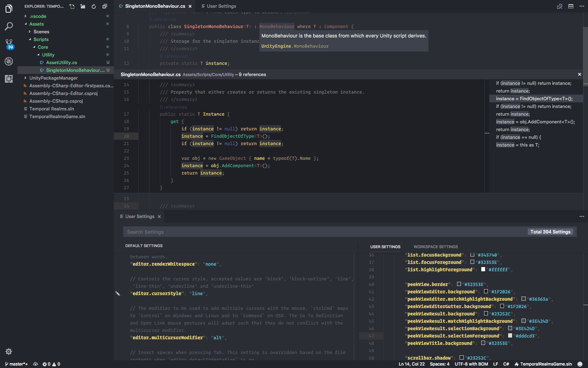Image resolution: width=588 pixels, height=368 pixels.
Task: Close the peek references view
Action: coord(580,74)
